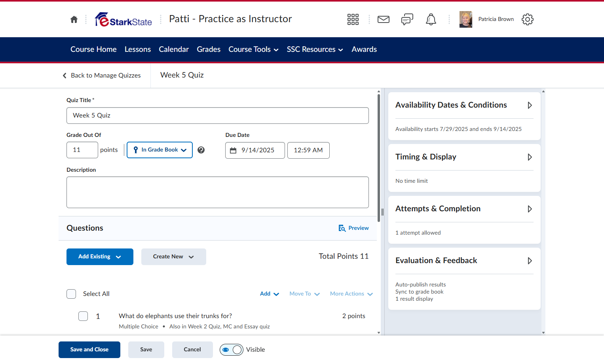The height and width of the screenshot is (364, 604).
Task: Click the 'Auto-publish results' text
Action: (420, 285)
